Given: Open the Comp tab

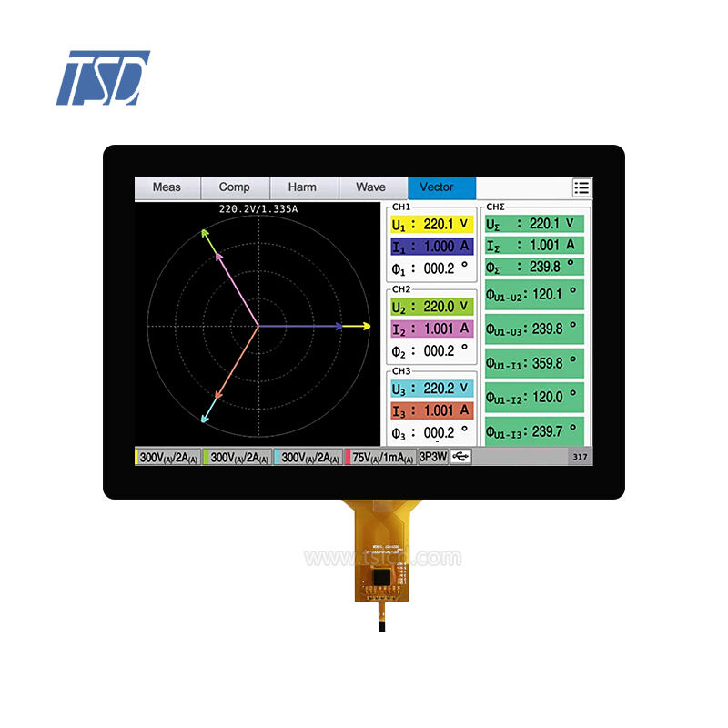Looking at the screenshot, I should 234,187.
